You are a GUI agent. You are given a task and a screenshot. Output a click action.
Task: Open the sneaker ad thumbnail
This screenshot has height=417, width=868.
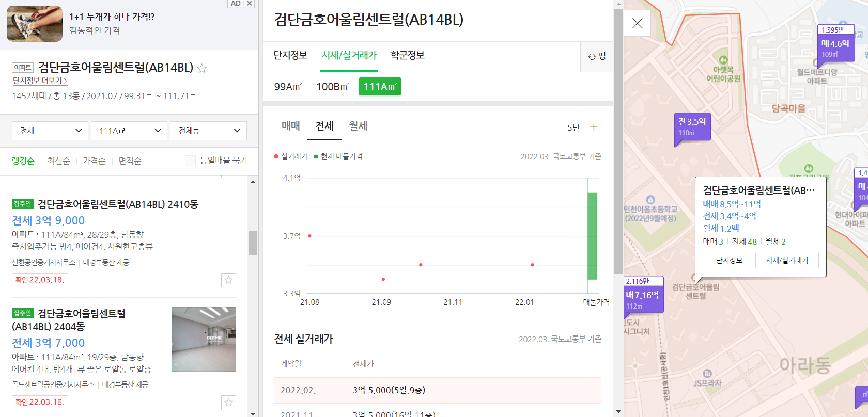pos(35,24)
